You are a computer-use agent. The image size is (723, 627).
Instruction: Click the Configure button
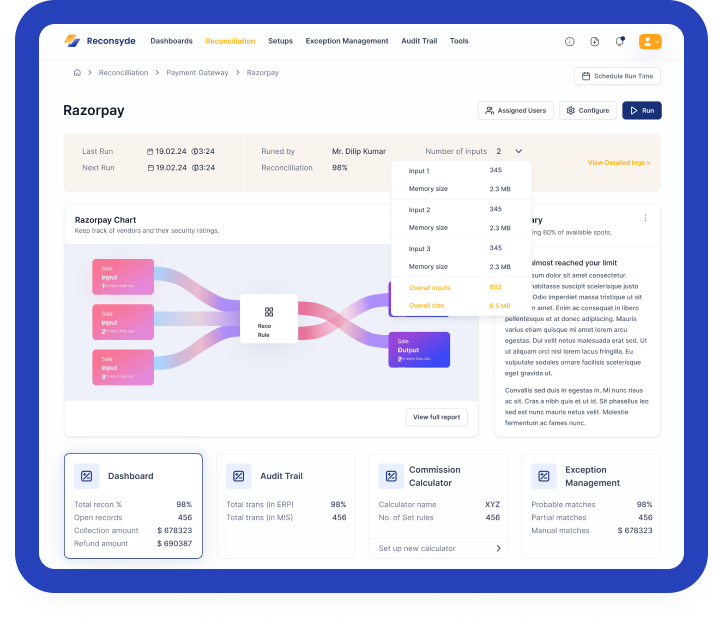[587, 111]
